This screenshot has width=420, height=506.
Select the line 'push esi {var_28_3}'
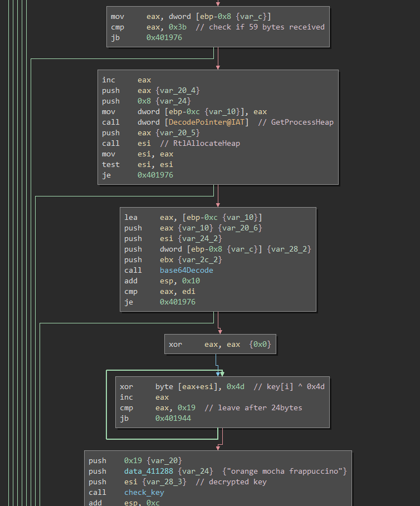point(138,482)
